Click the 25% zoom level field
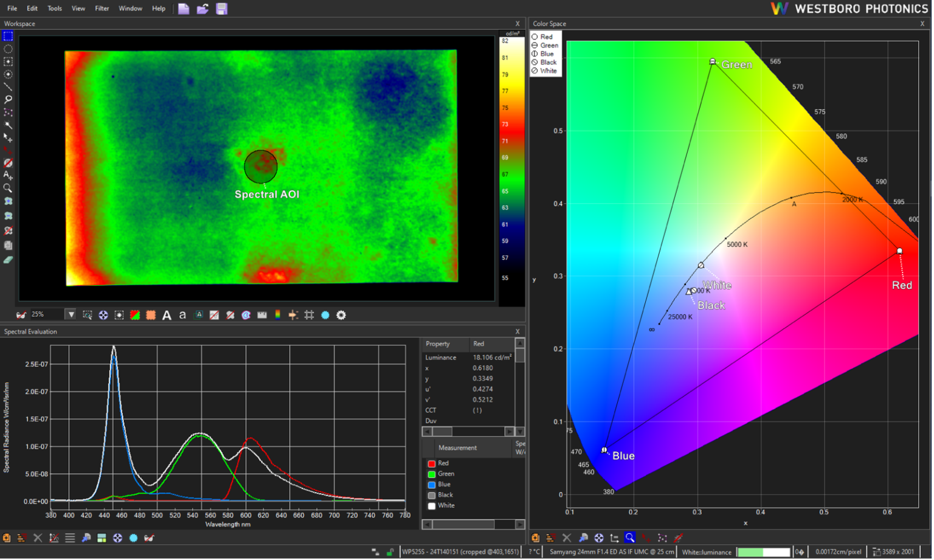 [47, 315]
